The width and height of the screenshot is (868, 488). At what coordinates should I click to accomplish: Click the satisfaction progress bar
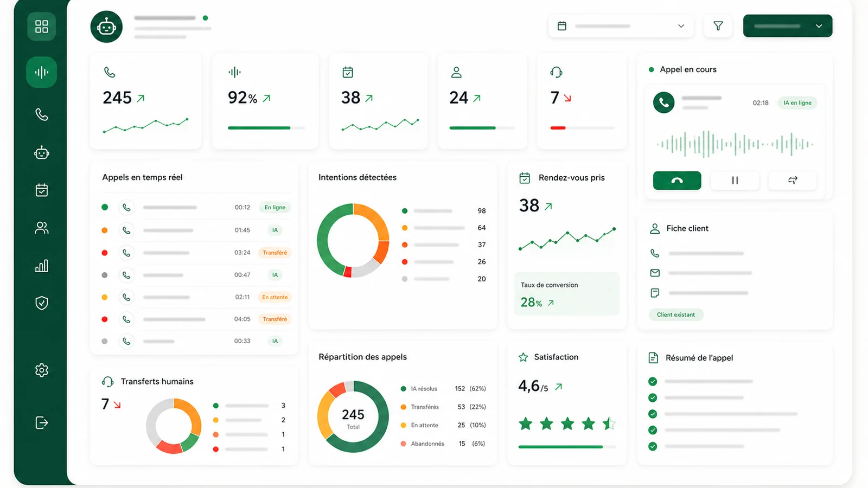point(567,447)
